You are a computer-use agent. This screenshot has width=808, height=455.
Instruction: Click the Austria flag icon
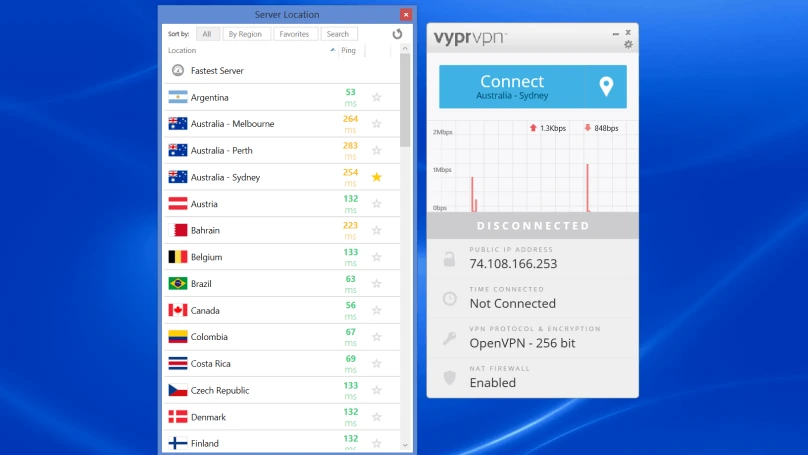pos(178,204)
